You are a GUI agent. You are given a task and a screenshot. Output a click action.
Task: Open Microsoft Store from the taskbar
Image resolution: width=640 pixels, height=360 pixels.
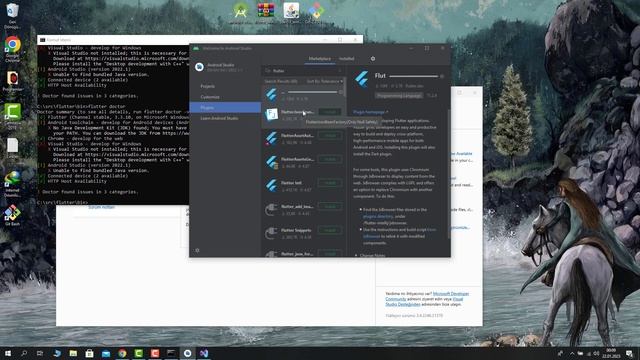click(x=89, y=353)
